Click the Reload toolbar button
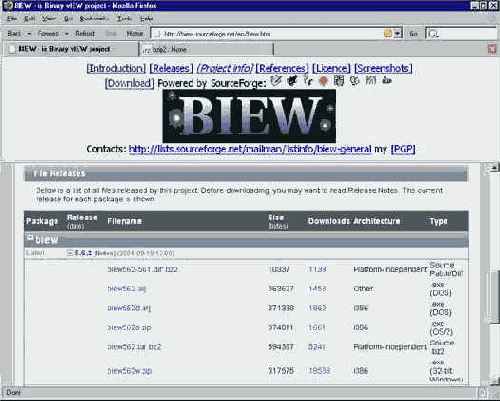The image size is (500, 401). click(85, 34)
